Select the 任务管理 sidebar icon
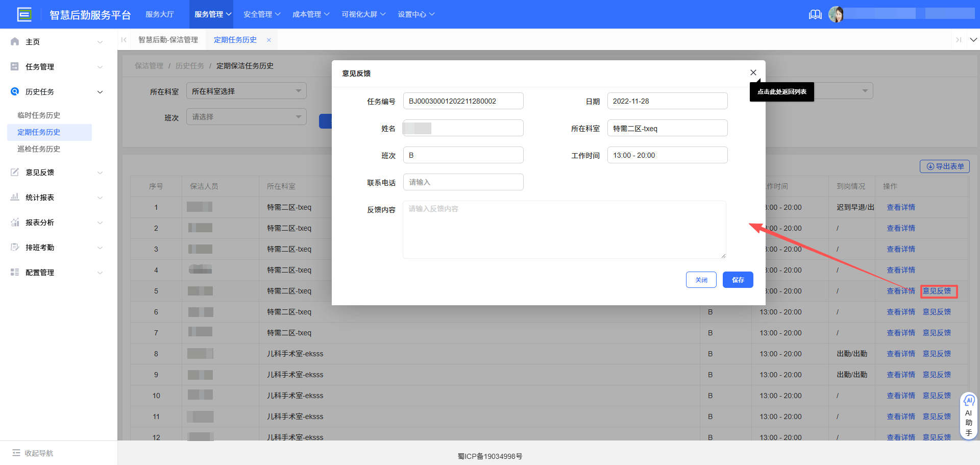The image size is (980, 465). point(14,66)
